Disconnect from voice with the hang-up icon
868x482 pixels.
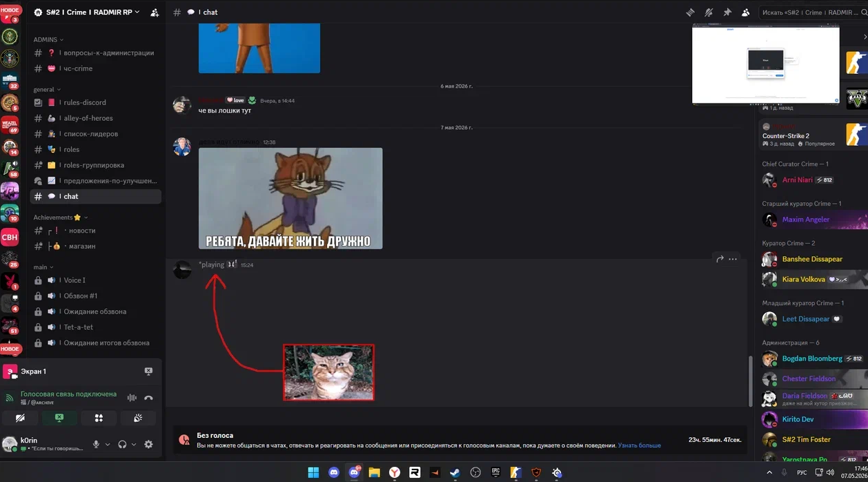[148, 398]
